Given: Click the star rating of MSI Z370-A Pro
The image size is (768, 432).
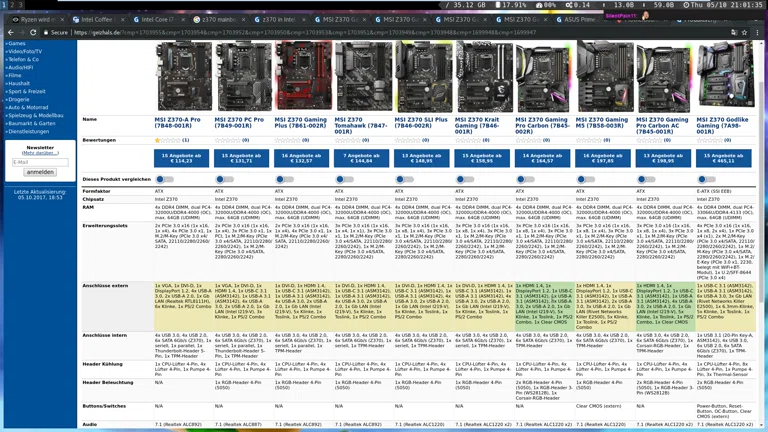Looking at the screenshot, I should coord(168,140).
